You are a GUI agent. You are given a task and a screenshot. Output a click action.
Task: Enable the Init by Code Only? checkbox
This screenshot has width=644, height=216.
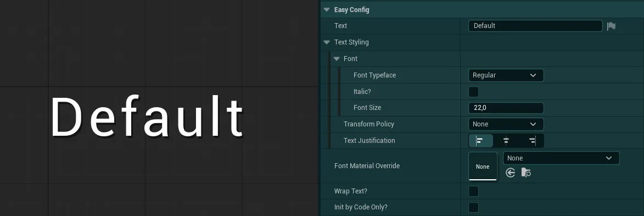pos(474,207)
